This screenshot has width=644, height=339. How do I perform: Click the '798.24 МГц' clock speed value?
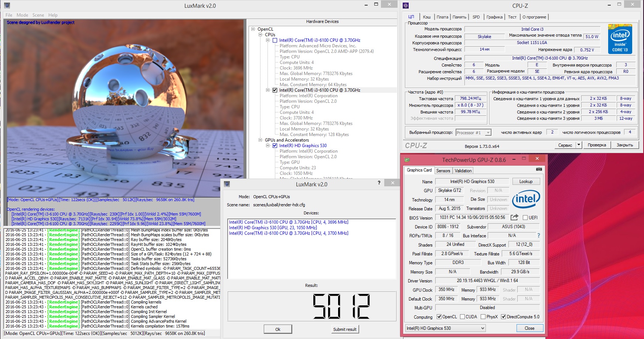470,99
